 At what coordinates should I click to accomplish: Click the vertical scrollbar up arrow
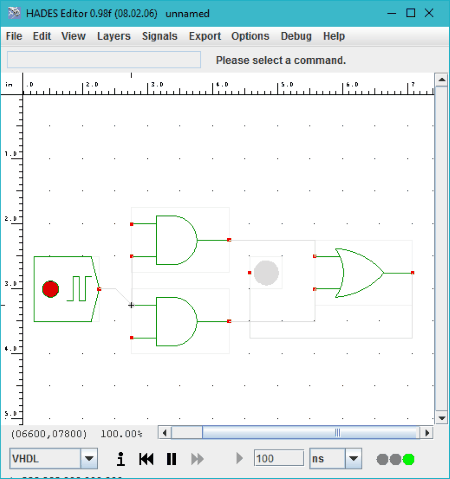click(442, 80)
